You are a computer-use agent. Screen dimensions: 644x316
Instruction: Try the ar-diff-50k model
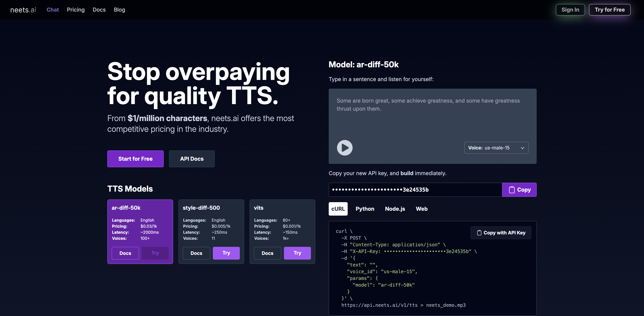pos(155,253)
